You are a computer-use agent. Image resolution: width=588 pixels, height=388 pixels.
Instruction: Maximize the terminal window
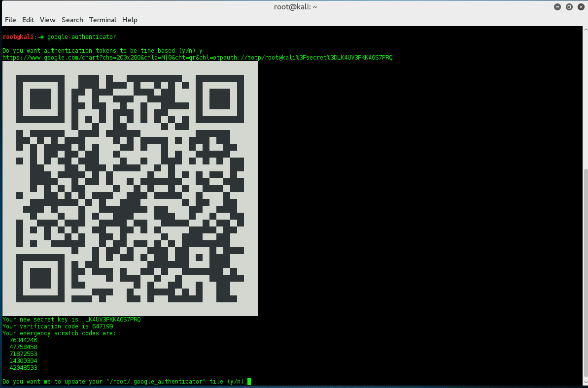569,7
